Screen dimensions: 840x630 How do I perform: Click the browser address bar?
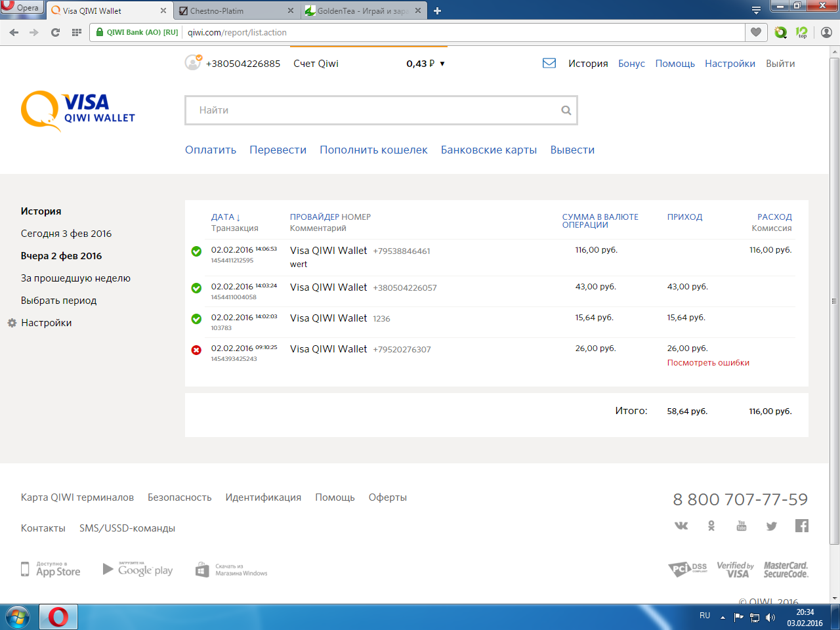463,32
